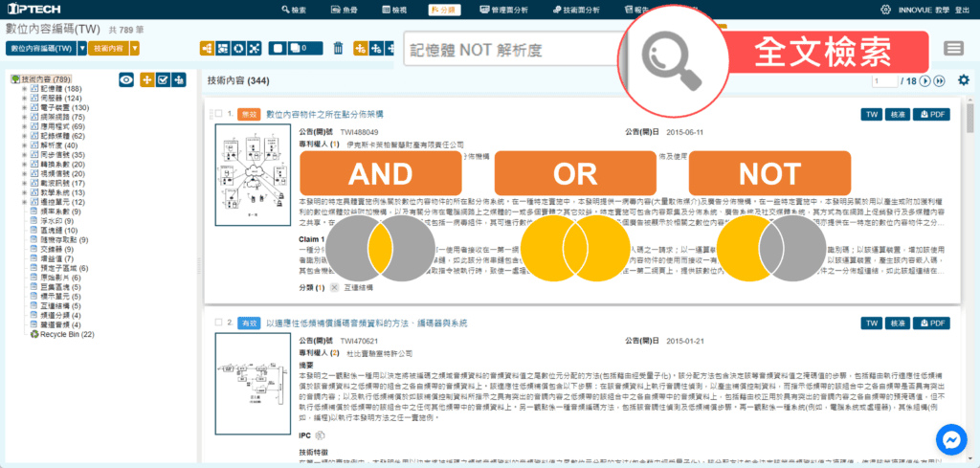Open the 數位內容編碼(TW) dropdown arrow
The height and width of the screenshot is (468, 980).
[x=82, y=48]
